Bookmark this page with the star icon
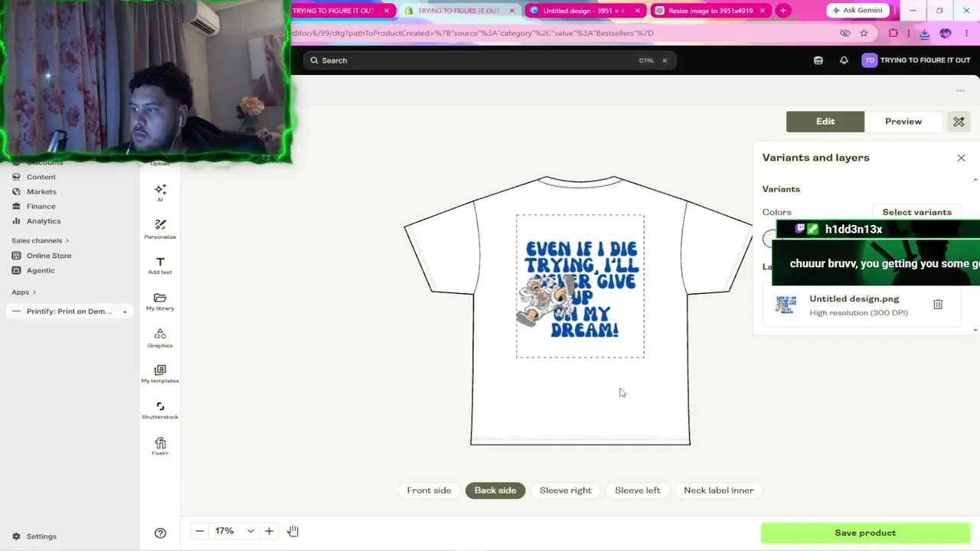This screenshot has width=980, height=551. pyautogui.click(x=864, y=33)
